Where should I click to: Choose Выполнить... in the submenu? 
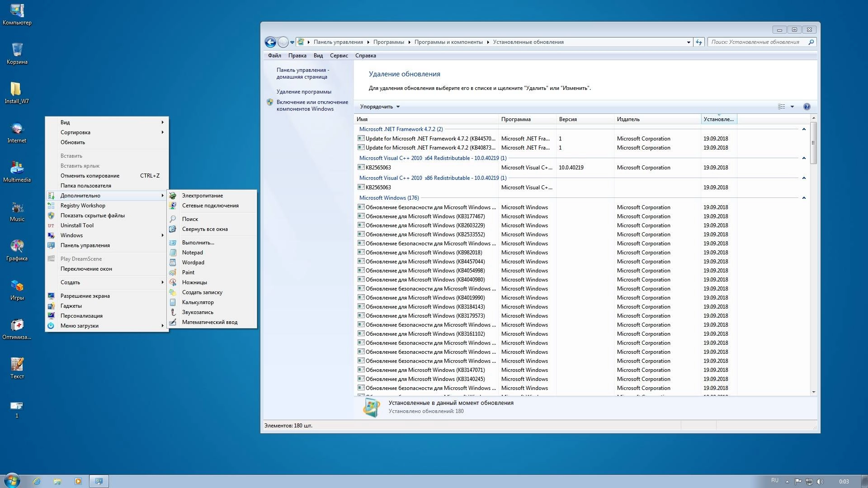pos(212,243)
